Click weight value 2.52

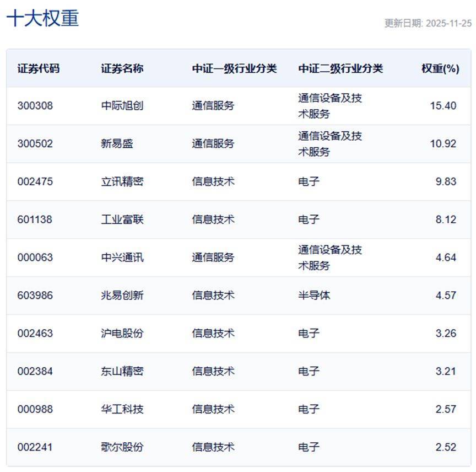(x=446, y=447)
